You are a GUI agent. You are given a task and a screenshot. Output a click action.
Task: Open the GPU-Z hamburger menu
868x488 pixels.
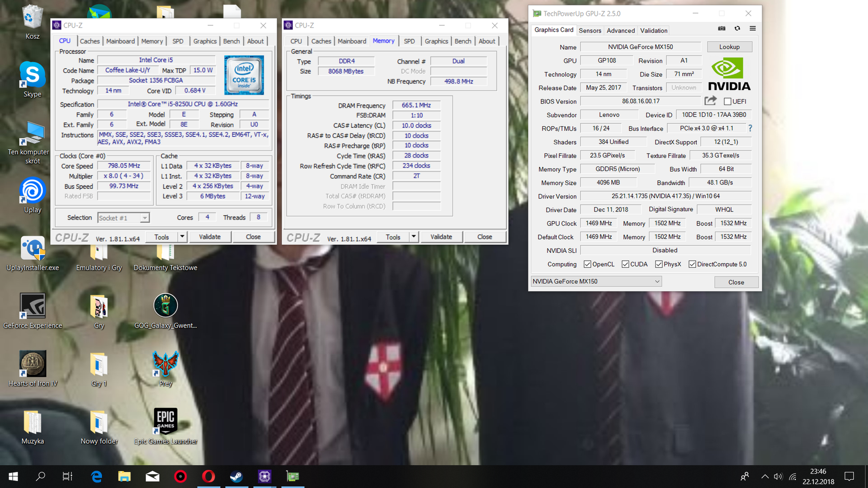coord(753,28)
